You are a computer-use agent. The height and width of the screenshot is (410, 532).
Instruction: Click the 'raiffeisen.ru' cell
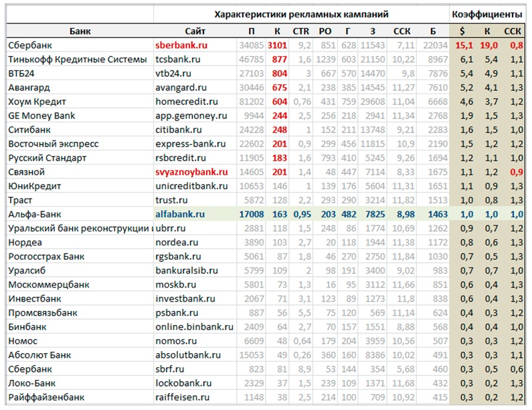click(x=195, y=397)
